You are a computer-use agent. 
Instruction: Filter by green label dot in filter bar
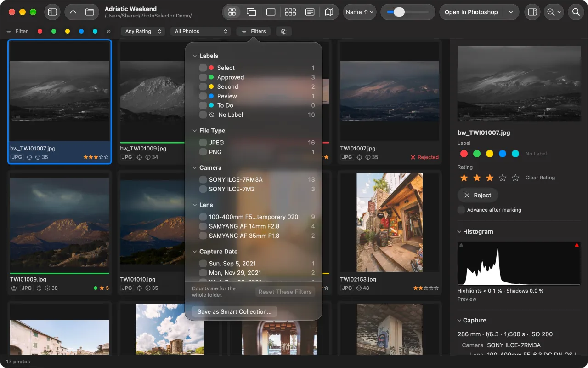tap(54, 31)
